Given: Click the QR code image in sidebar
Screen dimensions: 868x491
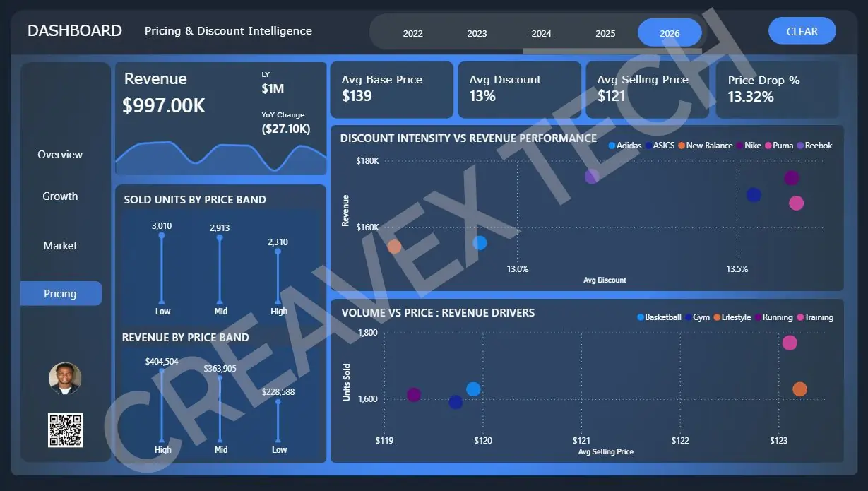Looking at the screenshot, I should pyautogui.click(x=65, y=430).
